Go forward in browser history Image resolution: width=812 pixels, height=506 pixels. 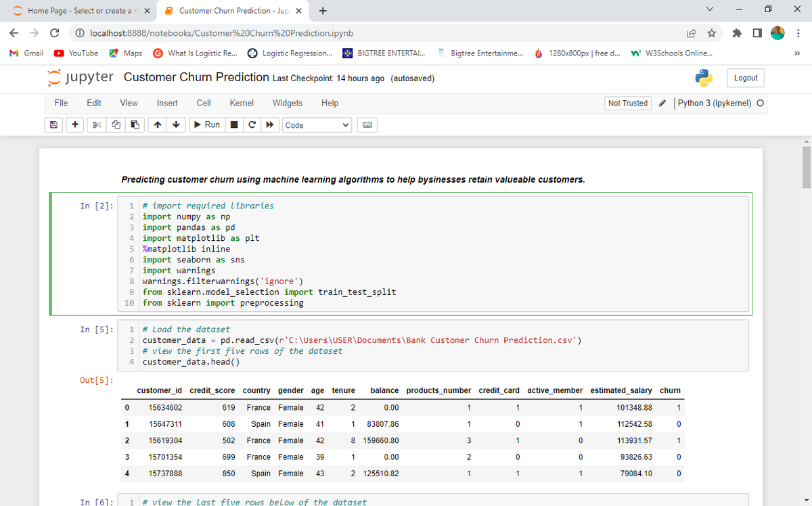point(35,33)
